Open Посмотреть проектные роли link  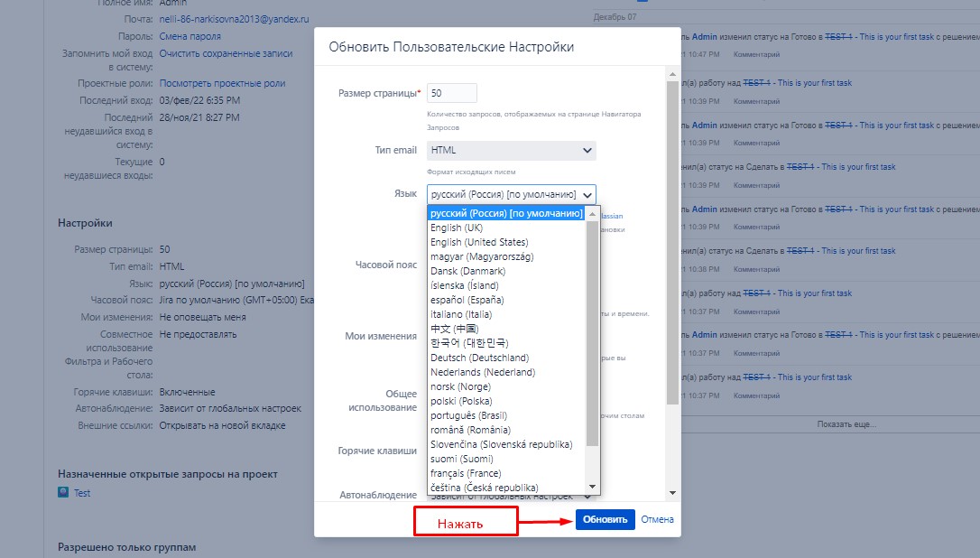click(223, 83)
